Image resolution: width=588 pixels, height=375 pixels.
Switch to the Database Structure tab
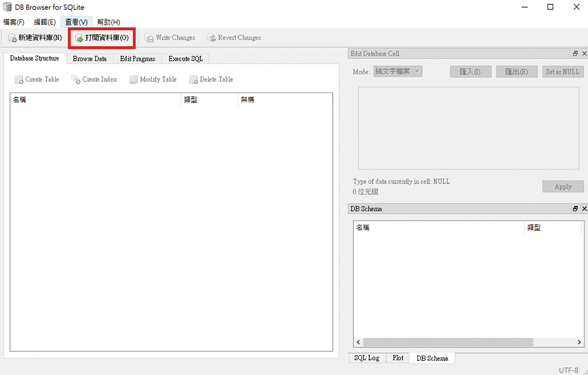[35, 58]
